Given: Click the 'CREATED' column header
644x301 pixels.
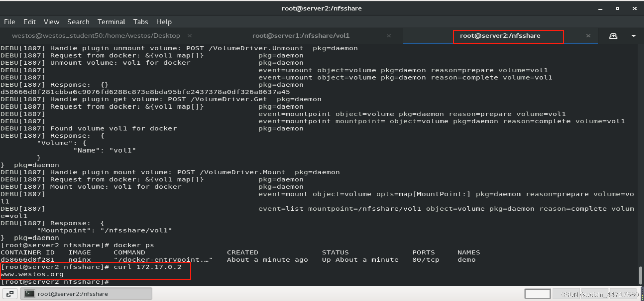Looking at the screenshot, I should coord(243,252).
